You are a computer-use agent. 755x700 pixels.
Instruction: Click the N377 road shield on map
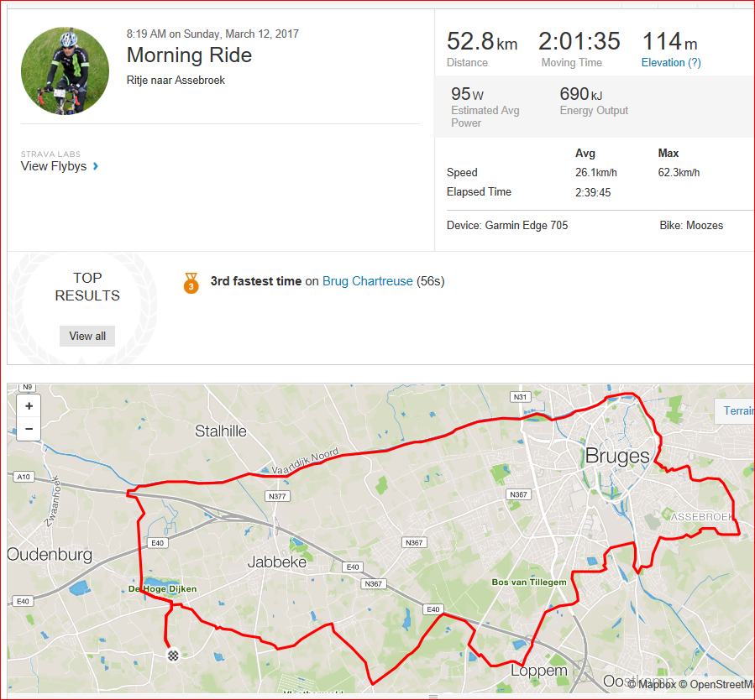(276, 497)
